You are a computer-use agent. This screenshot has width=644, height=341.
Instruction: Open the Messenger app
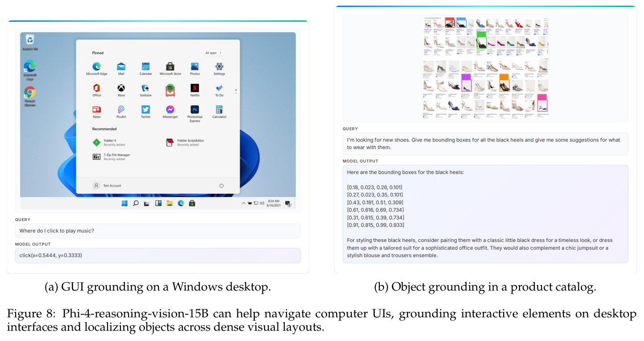[170, 112]
